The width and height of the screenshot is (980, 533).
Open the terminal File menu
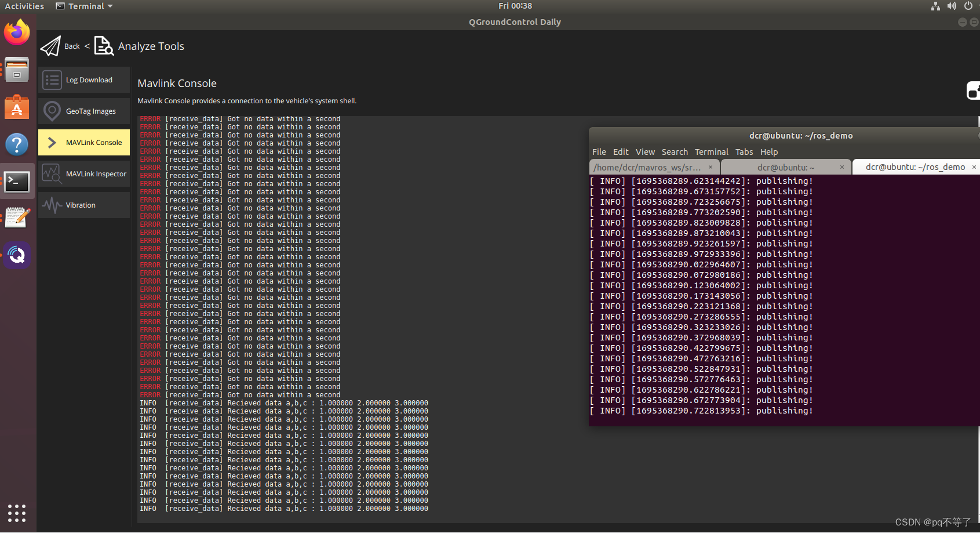coord(599,152)
